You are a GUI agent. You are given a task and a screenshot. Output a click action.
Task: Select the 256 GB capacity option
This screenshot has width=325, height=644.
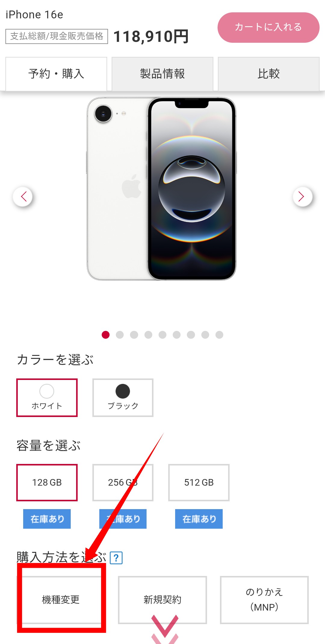[x=123, y=482]
